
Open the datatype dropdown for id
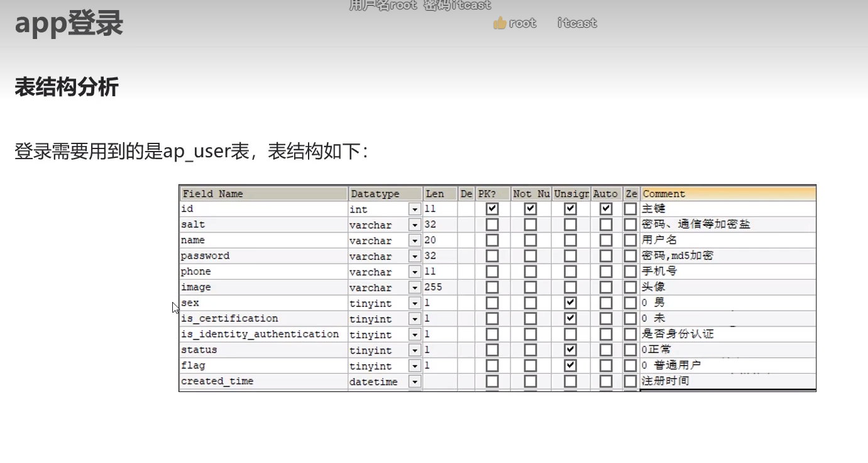(415, 209)
